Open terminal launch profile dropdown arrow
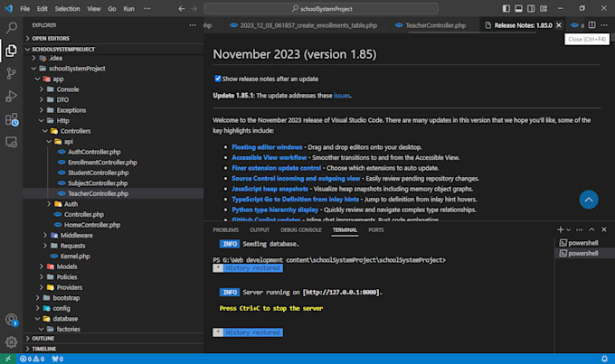This screenshot has height=364, width=615. tap(568, 230)
